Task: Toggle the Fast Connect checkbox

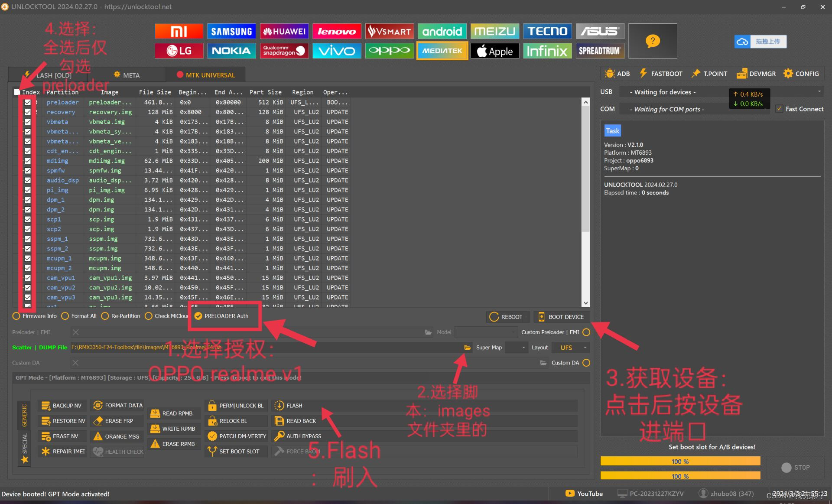Action: click(x=779, y=109)
